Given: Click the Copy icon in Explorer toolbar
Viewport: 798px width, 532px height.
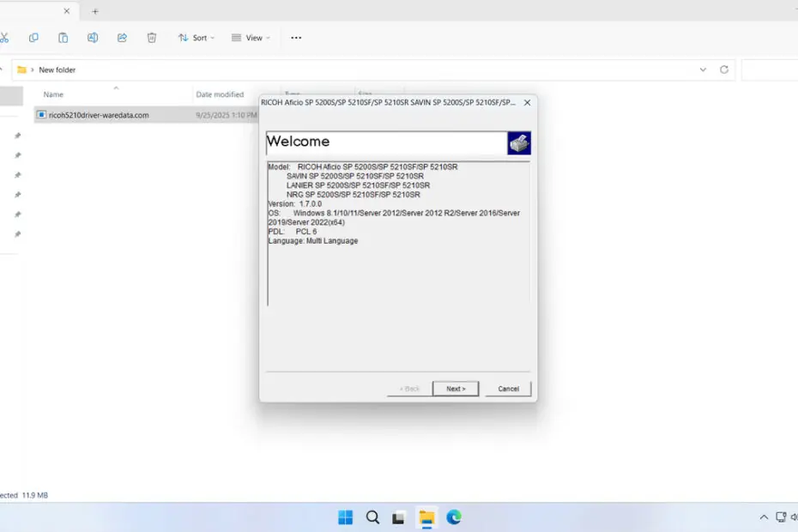Looking at the screenshot, I should pos(33,38).
